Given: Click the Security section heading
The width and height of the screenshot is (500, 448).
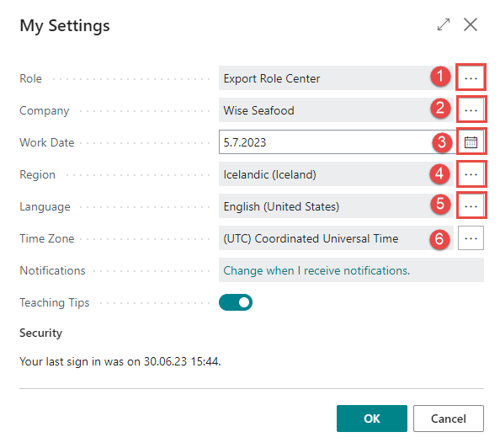Looking at the screenshot, I should (x=40, y=333).
